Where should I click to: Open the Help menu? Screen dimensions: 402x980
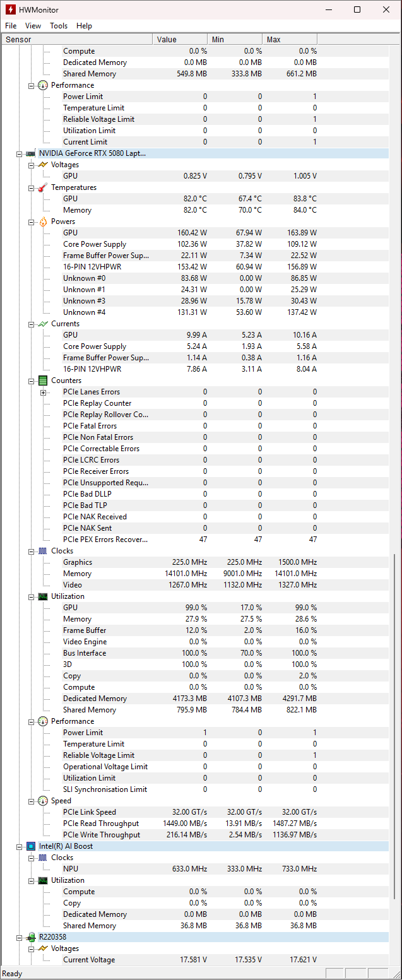pos(84,26)
